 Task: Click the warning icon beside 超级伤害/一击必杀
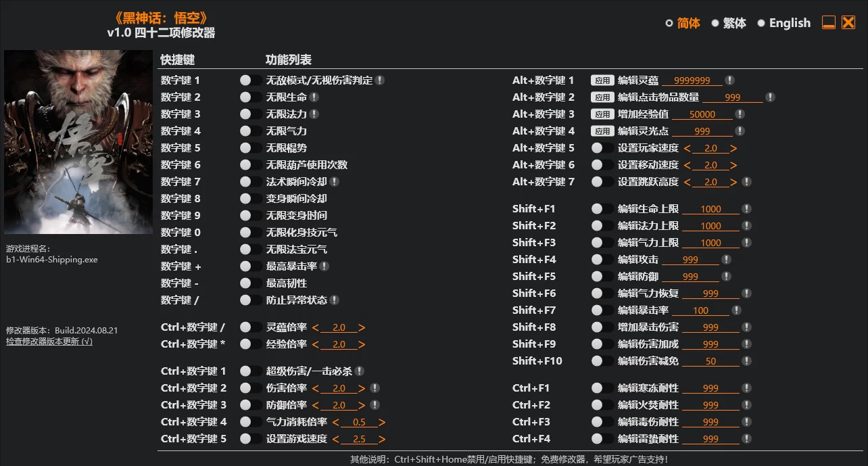[360, 371]
